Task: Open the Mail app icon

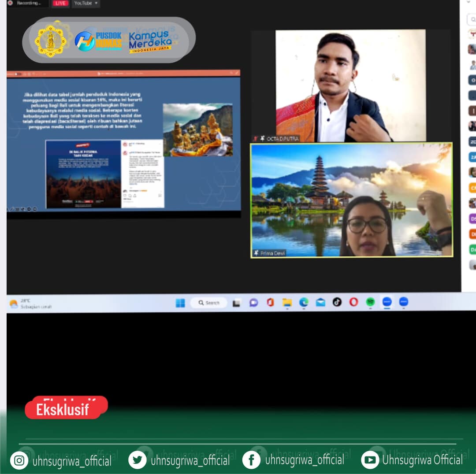Action: 320,303
